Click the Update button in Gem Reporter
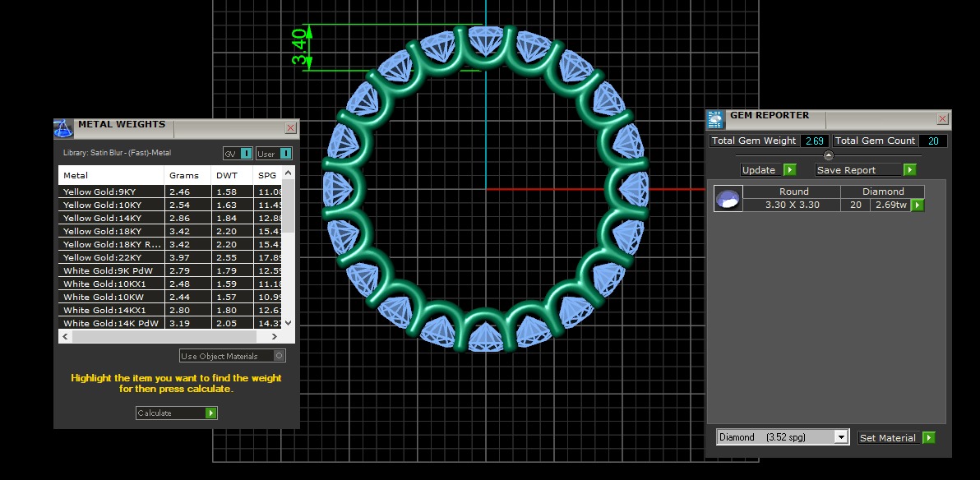980x480 pixels. (x=768, y=170)
